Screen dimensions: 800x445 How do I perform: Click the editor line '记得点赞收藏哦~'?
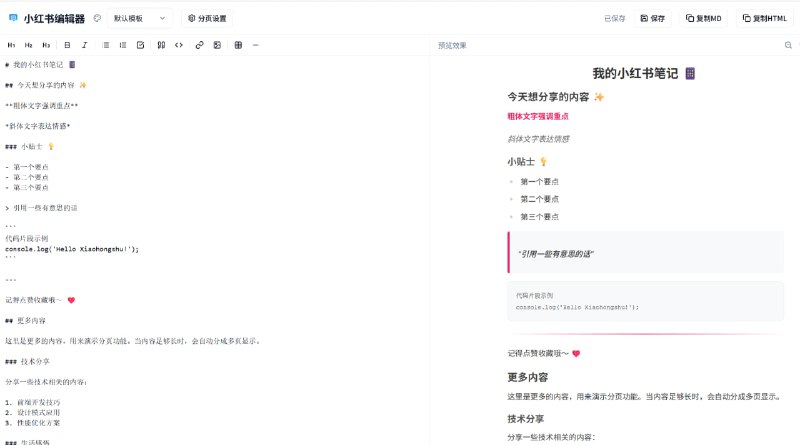click(x=40, y=300)
